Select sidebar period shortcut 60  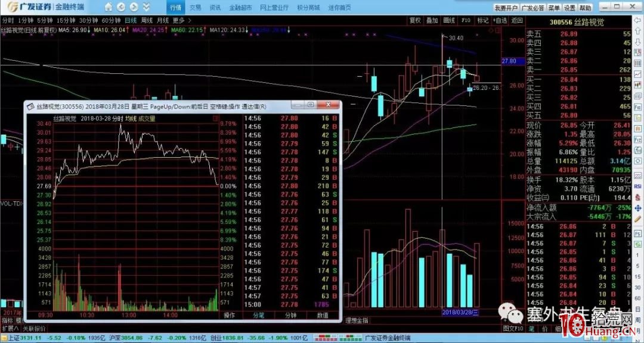point(638,298)
